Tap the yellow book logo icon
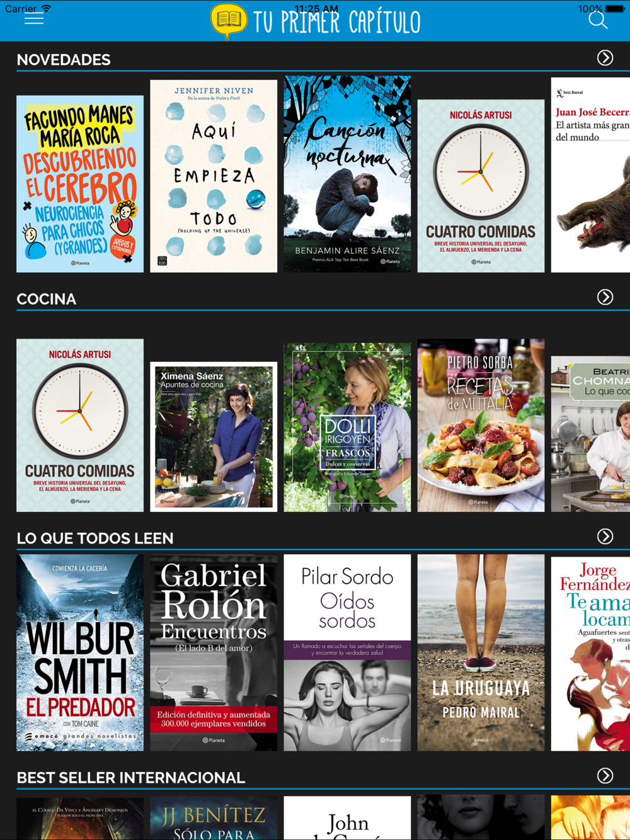Image resolution: width=630 pixels, height=840 pixels. (229, 21)
